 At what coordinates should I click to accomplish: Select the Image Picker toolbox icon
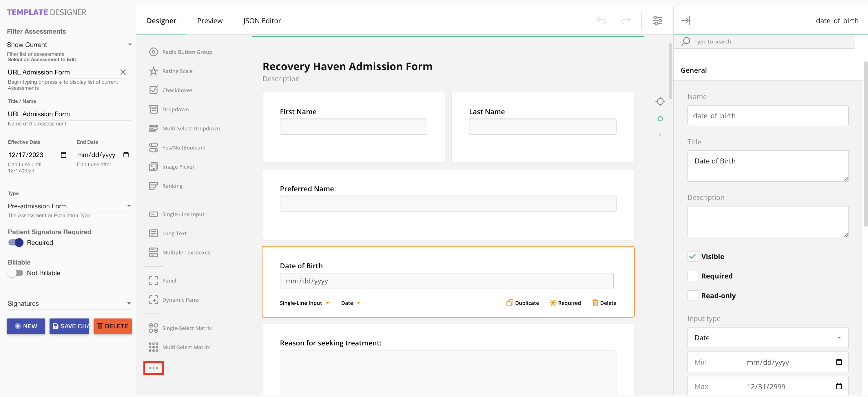153,167
